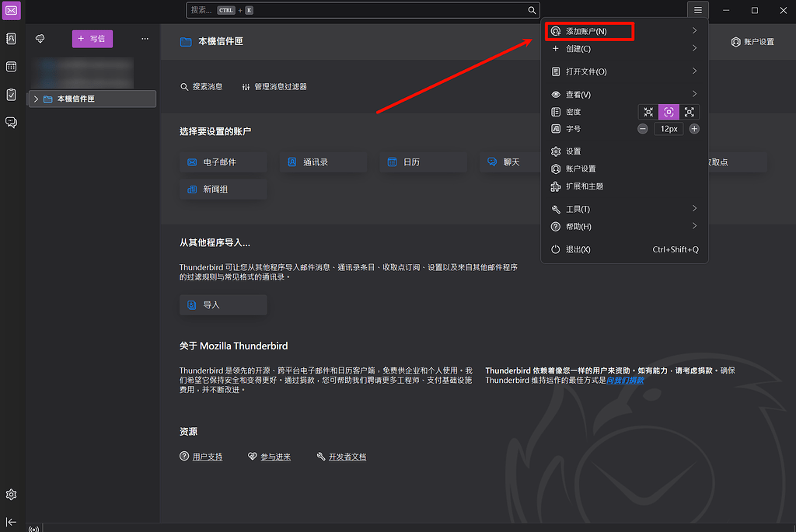The image size is (796, 532).
Task: Select 本機信件匣 folder in tree
Action: click(x=93, y=99)
